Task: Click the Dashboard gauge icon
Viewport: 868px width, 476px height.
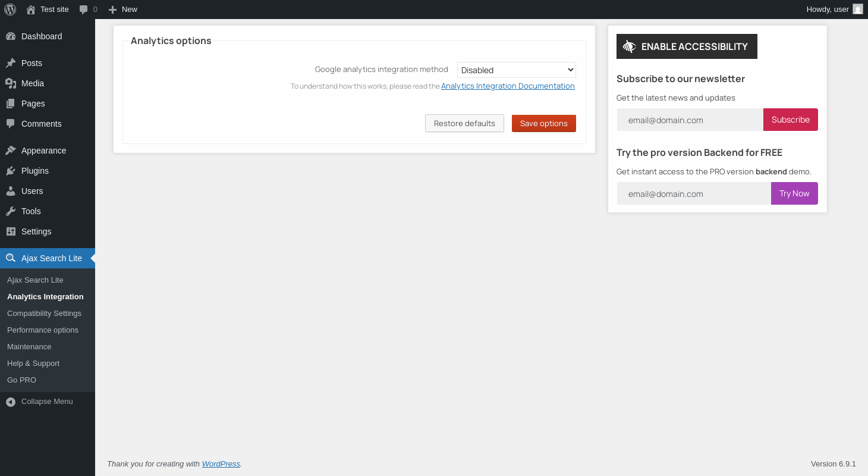Action: coord(11,36)
